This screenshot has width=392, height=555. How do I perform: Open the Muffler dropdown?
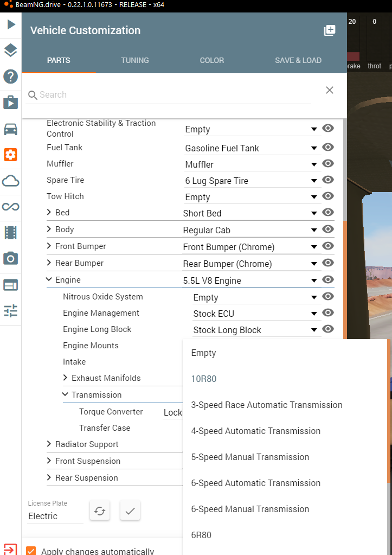tap(253, 164)
